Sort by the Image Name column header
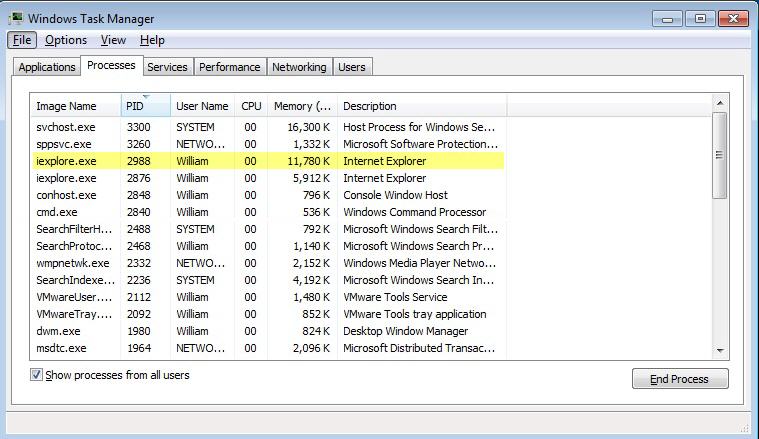The image size is (759, 439). (76, 106)
